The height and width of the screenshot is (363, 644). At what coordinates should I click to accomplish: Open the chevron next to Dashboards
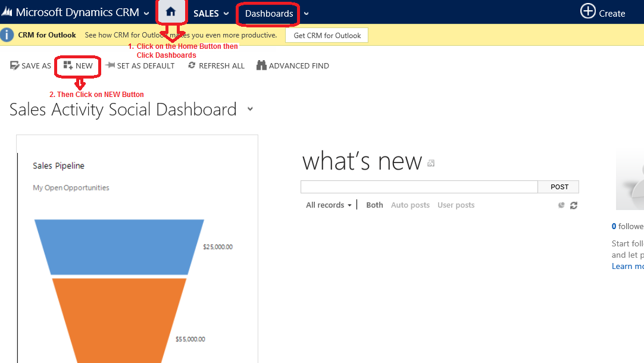click(x=306, y=14)
